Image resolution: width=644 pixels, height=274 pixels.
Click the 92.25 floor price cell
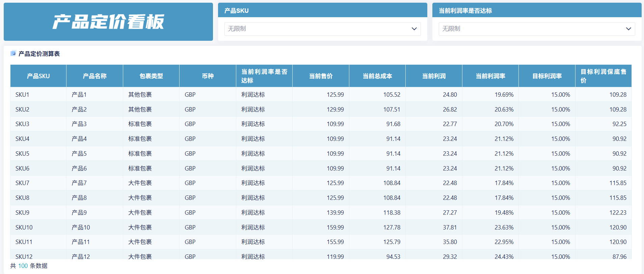(x=603, y=124)
